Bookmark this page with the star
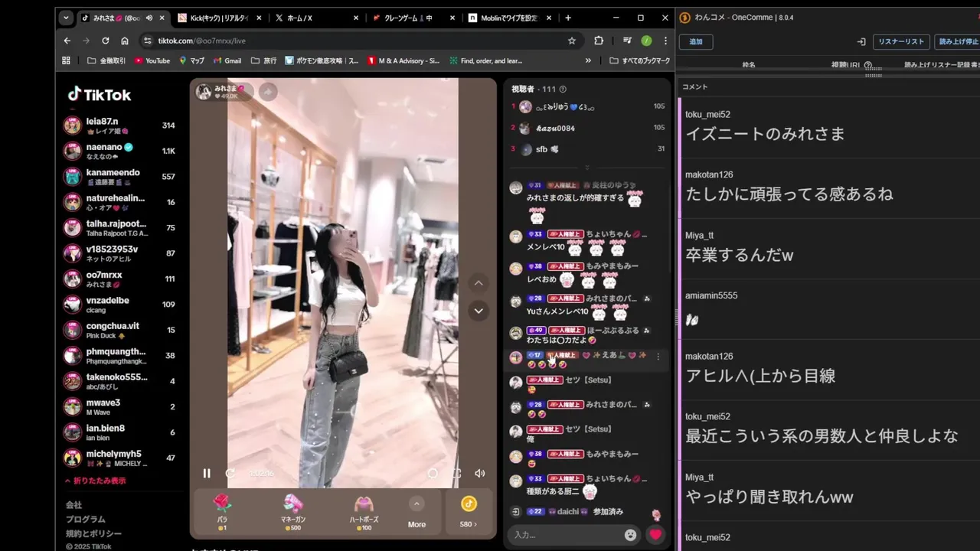This screenshot has width=980, height=551. coord(571,41)
